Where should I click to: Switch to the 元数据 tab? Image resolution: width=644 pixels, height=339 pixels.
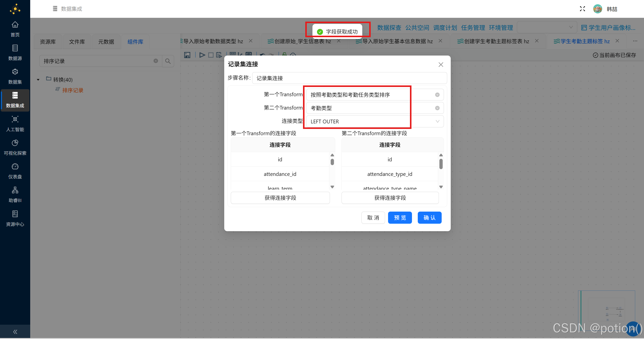106,42
